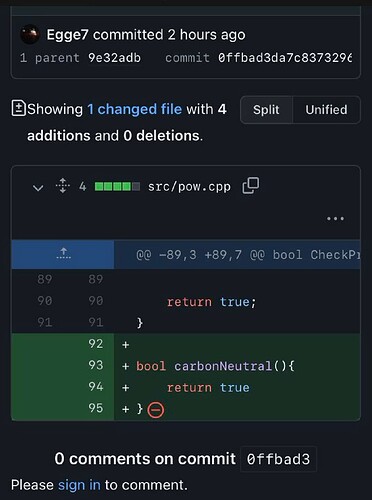Open the Egge7 author profile link

[x=67, y=35]
